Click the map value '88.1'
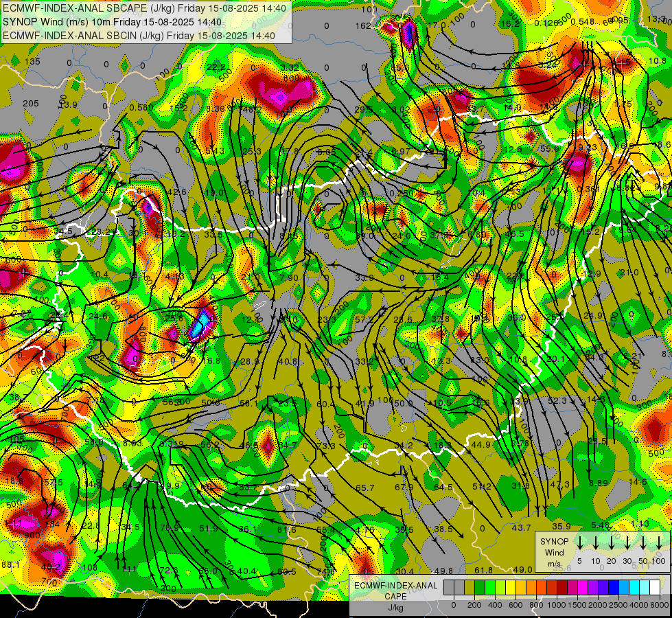The width and height of the screenshot is (672, 618). (10, 565)
